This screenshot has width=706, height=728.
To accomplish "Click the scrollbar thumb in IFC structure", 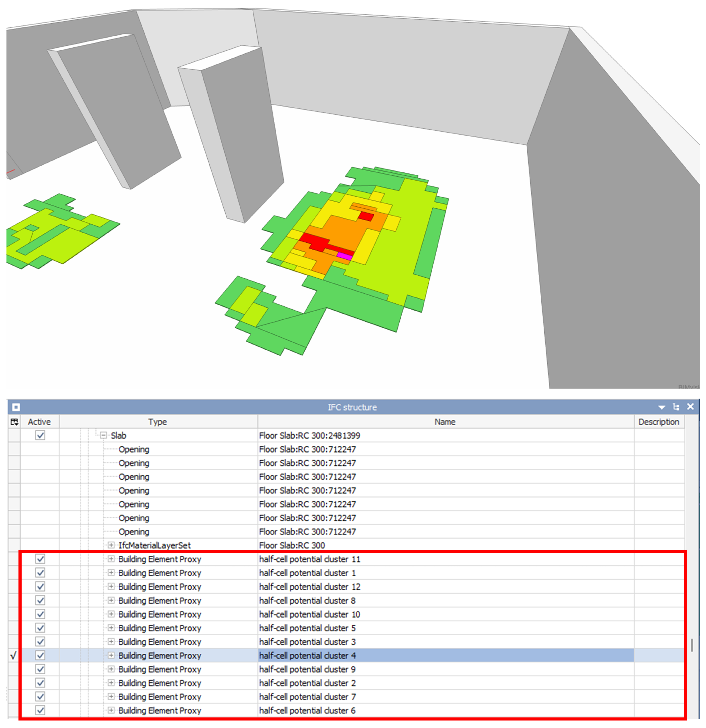I will pyautogui.click(x=692, y=645).
